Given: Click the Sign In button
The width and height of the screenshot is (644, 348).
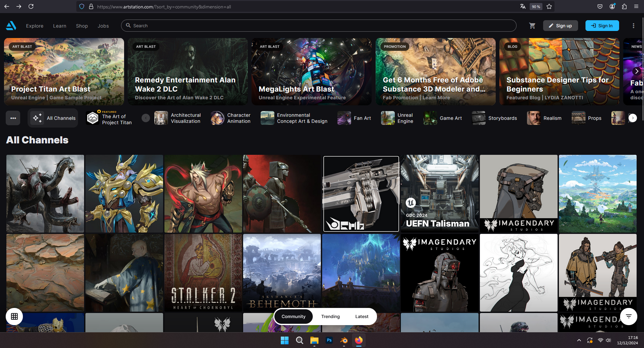Looking at the screenshot, I should tap(602, 26).
